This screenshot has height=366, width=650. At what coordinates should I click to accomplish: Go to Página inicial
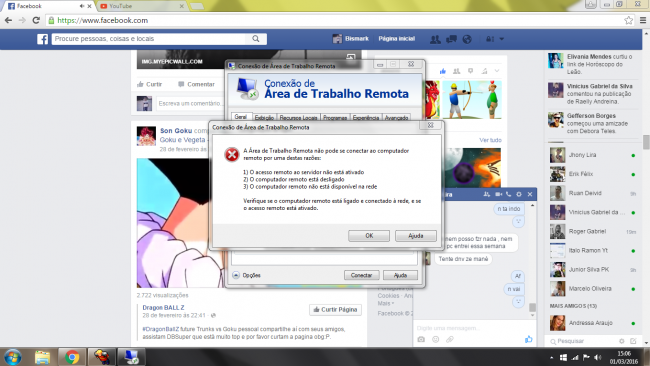tap(396, 39)
